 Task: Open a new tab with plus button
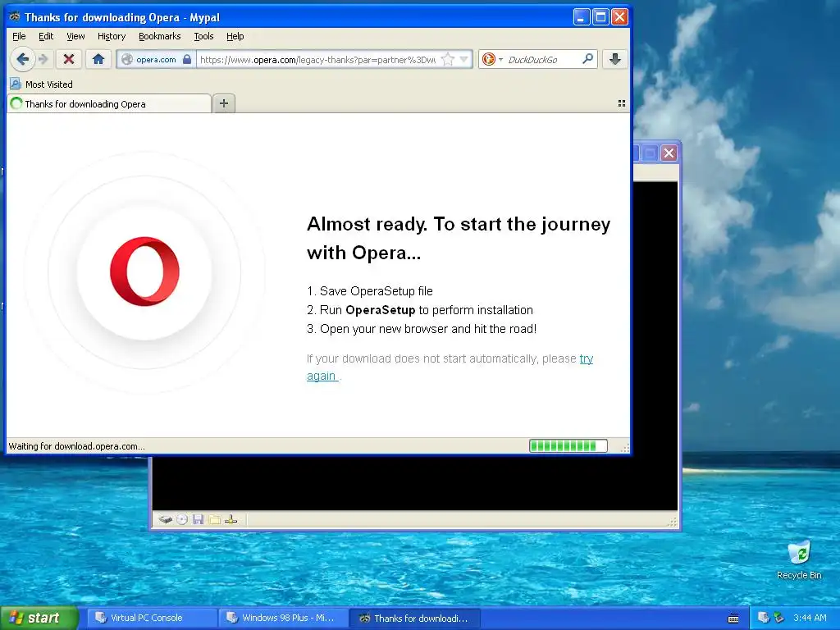coord(224,103)
